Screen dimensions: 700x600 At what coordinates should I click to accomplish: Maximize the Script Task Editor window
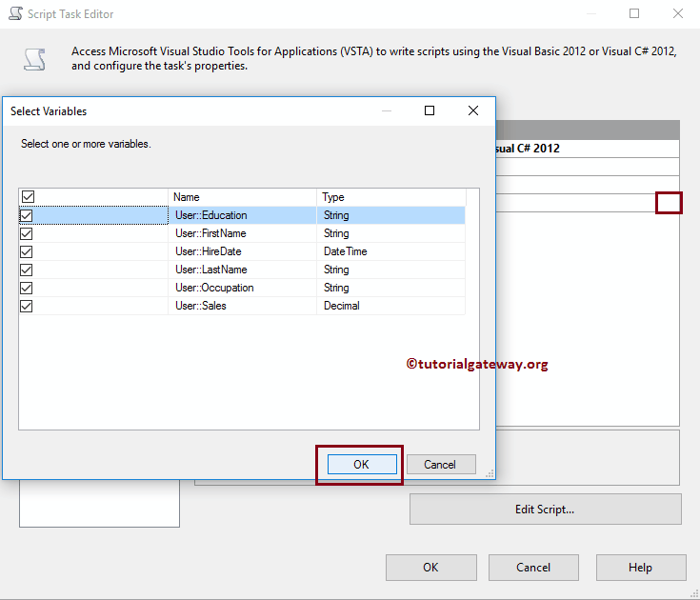point(634,13)
